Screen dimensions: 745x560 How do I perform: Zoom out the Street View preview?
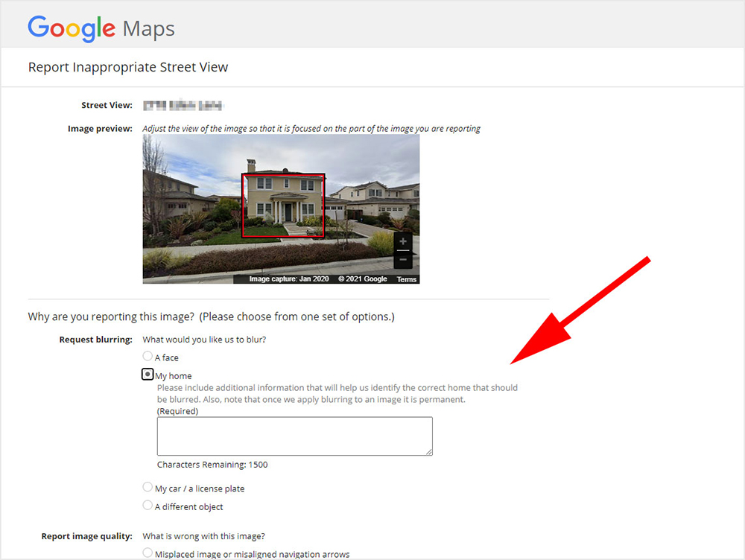tap(403, 260)
